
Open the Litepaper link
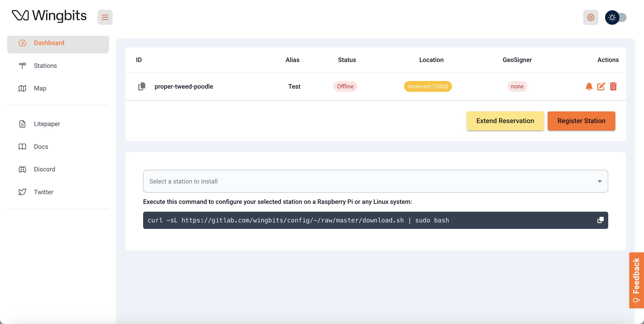[47, 124]
